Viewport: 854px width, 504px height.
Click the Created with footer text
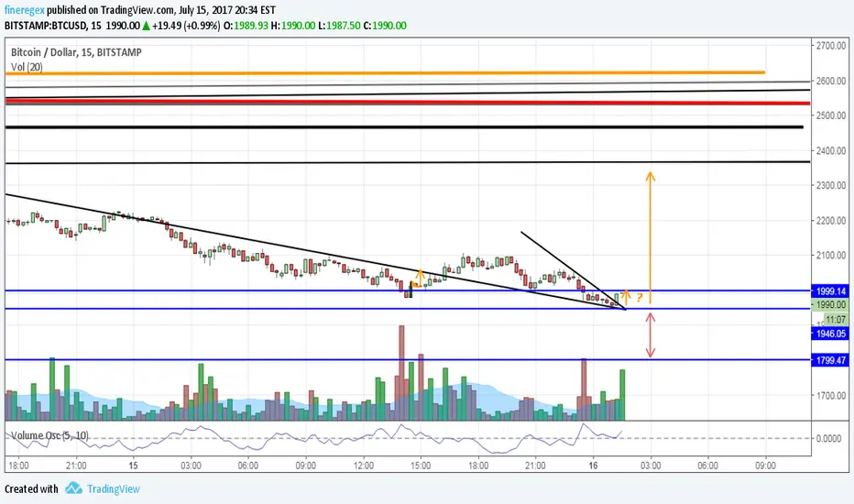pyautogui.click(x=31, y=488)
